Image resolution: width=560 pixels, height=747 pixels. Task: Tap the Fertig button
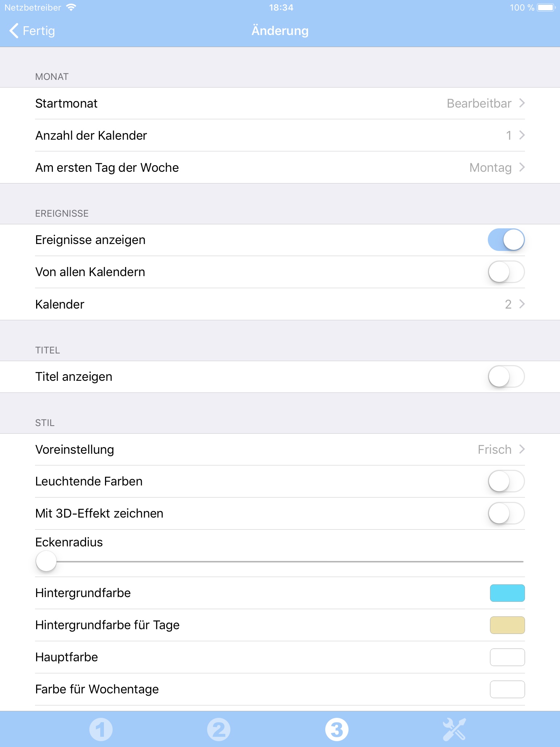(x=32, y=31)
